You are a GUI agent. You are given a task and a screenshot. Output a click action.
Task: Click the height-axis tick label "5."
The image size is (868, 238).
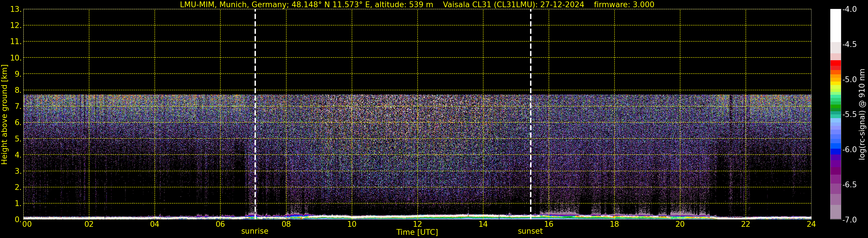coord(18,139)
